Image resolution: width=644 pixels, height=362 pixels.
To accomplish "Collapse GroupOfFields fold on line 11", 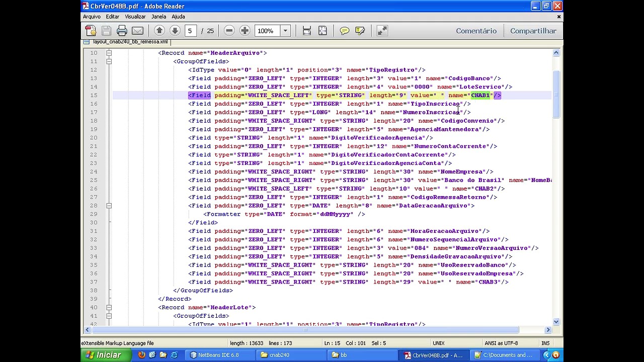I will click(x=109, y=61).
